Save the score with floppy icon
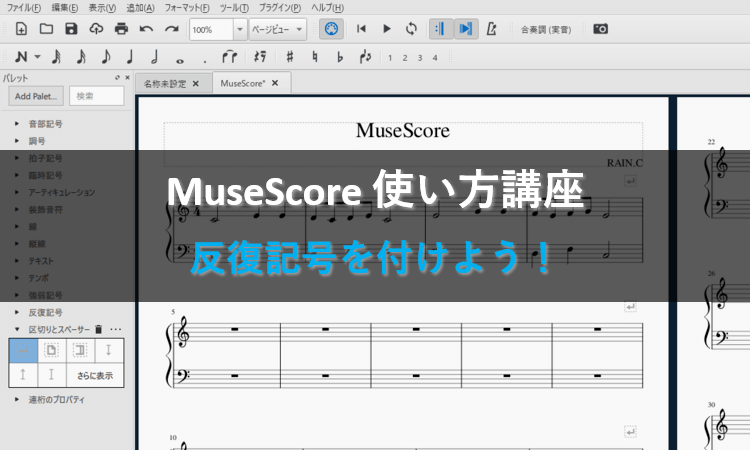 (71, 29)
